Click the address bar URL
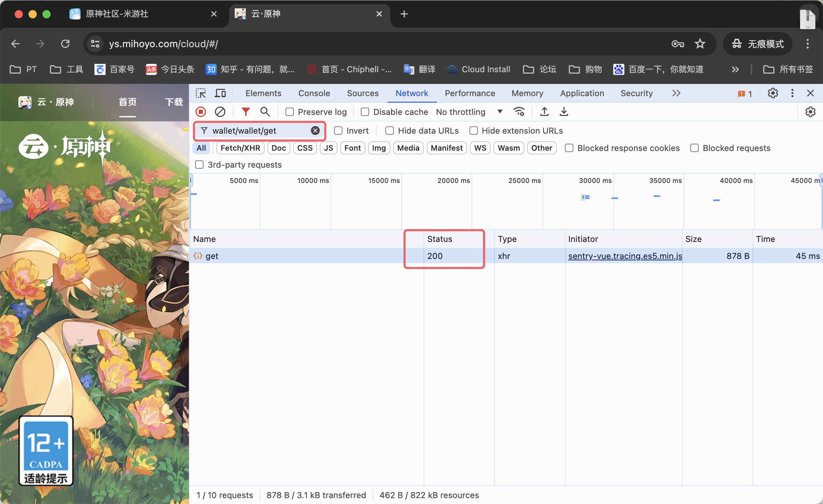The image size is (823, 504). click(x=163, y=44)
